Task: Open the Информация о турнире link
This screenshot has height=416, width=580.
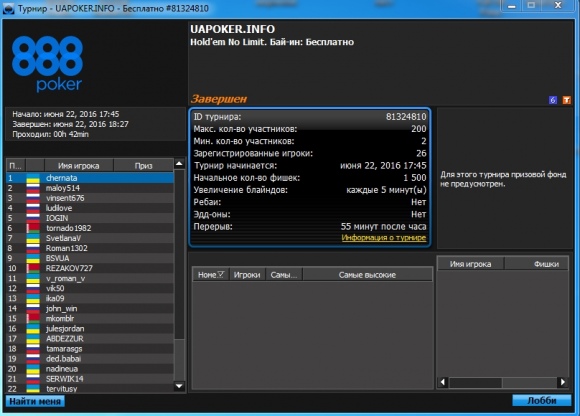Action: click(384, 238)
